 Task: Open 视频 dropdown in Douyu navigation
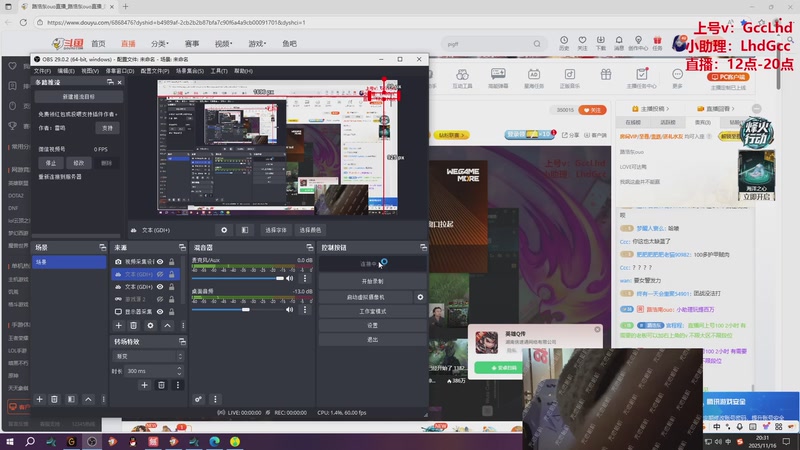pyautogui.click(x=223, y=44)
